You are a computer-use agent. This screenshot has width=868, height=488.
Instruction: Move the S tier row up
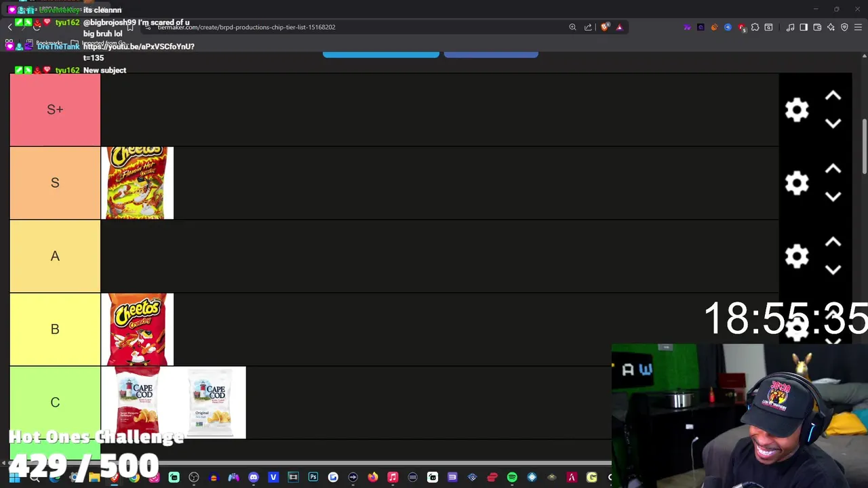(x=833, y=169)
